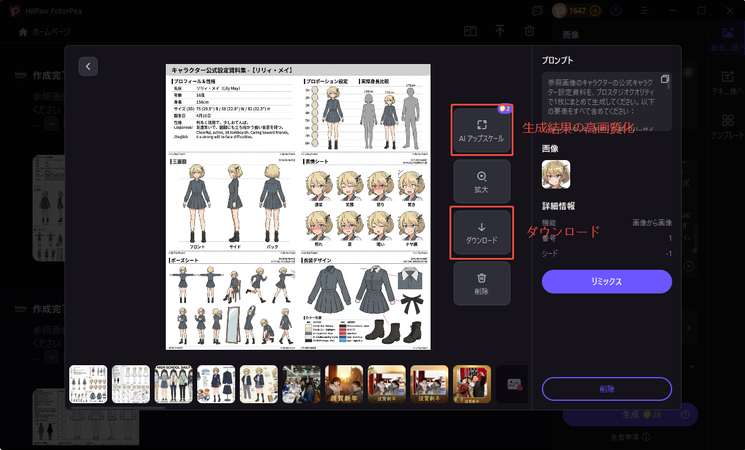Click the window mode icon in title bar
The width and height of the screenshot is (745, 450).
click(537, 10)
